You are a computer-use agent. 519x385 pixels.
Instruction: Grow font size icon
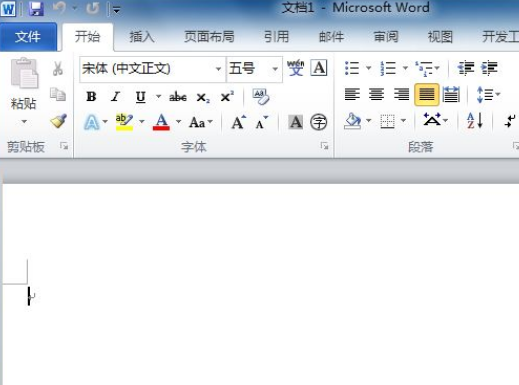tap(239, 122)
